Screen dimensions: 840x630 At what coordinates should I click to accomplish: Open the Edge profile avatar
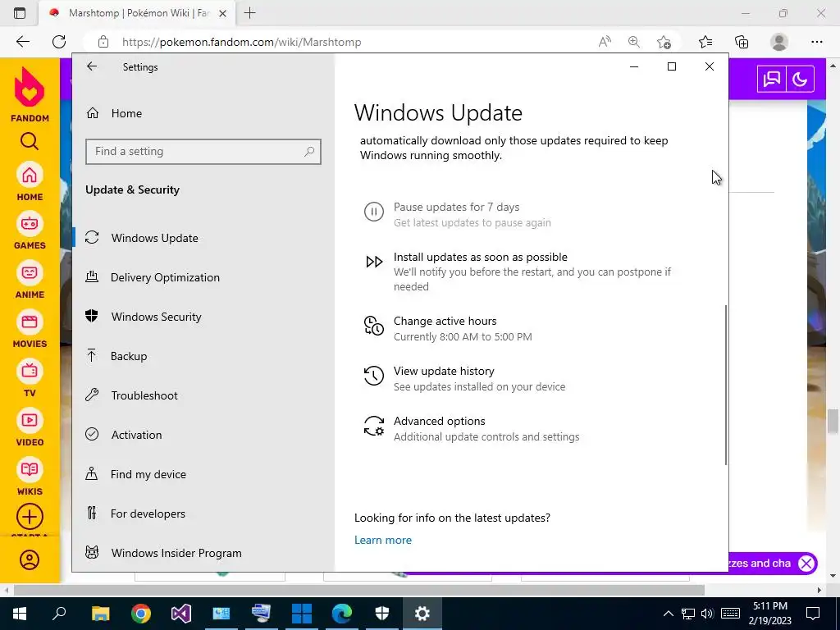(x=779, y=42)
